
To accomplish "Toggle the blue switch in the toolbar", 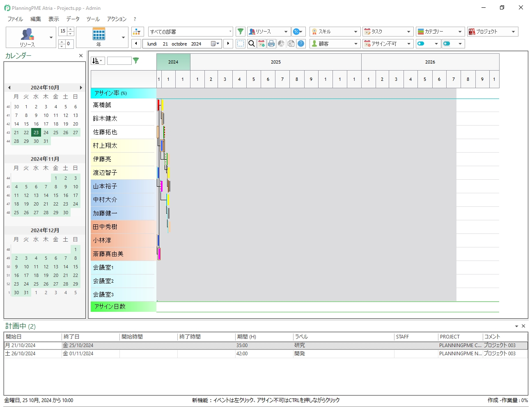I will (x=421, y=43).
